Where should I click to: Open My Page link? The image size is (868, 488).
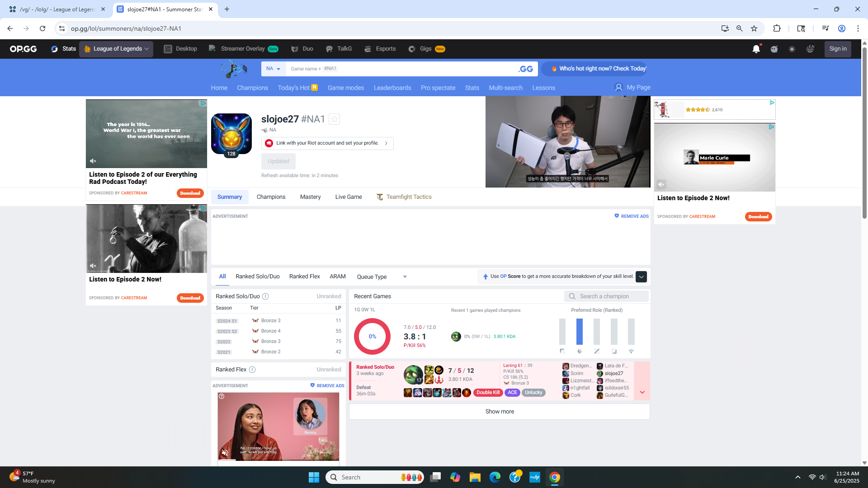tap(632, 87)
